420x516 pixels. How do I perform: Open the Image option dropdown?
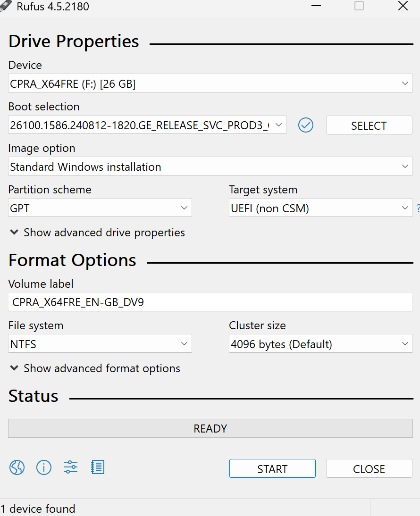pyautogui.click(x=210, y=166)
